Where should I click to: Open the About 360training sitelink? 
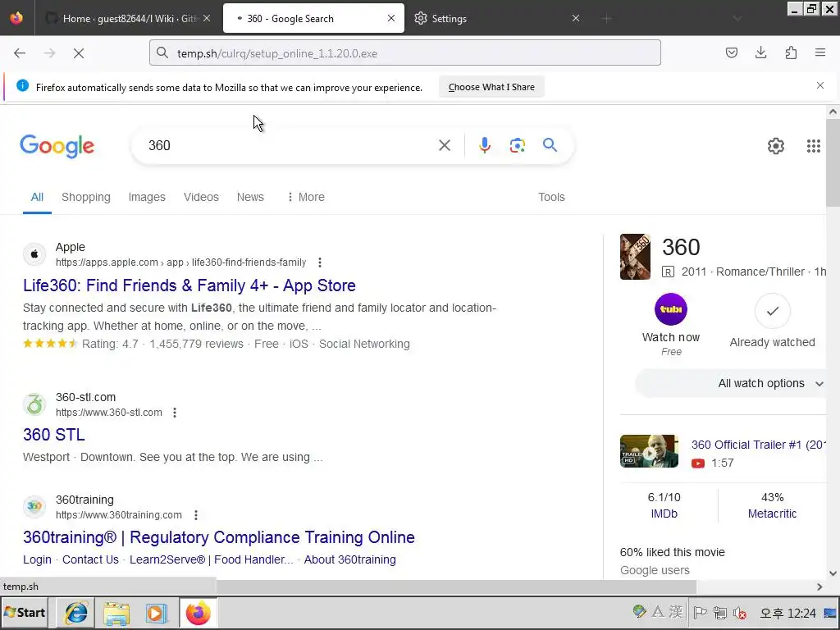349,559
